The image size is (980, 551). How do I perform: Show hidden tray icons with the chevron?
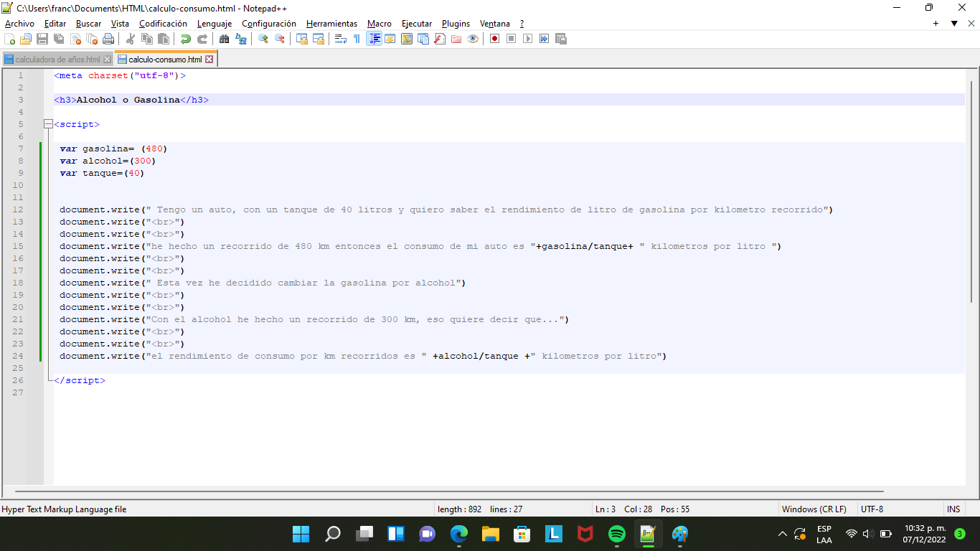pos(783,534)
